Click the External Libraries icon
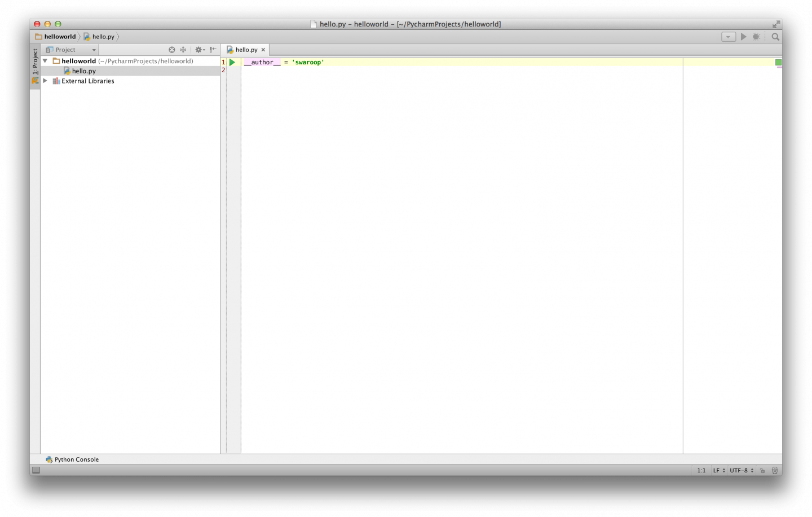This screenshot has height=517, width=812. click(56, 81)
